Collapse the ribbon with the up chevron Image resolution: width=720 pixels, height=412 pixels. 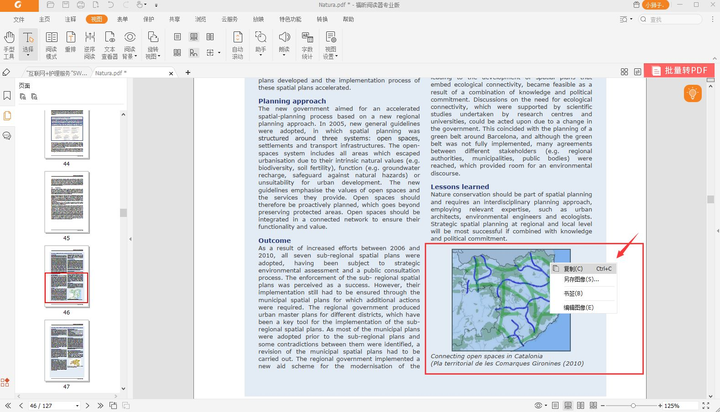click(x=714, y=59)
